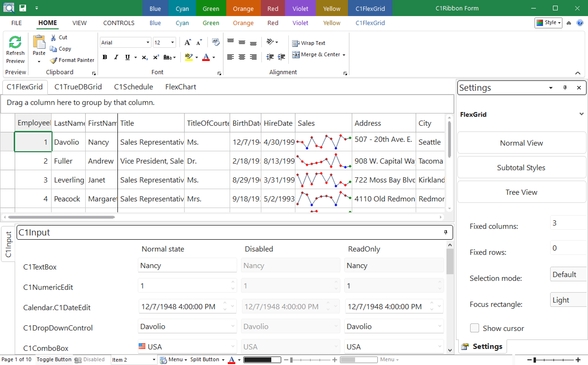The width and height of the screenshot is (588, 365).
Task: Click the Save icon in quick access toolbar
Action: point(23,8)
